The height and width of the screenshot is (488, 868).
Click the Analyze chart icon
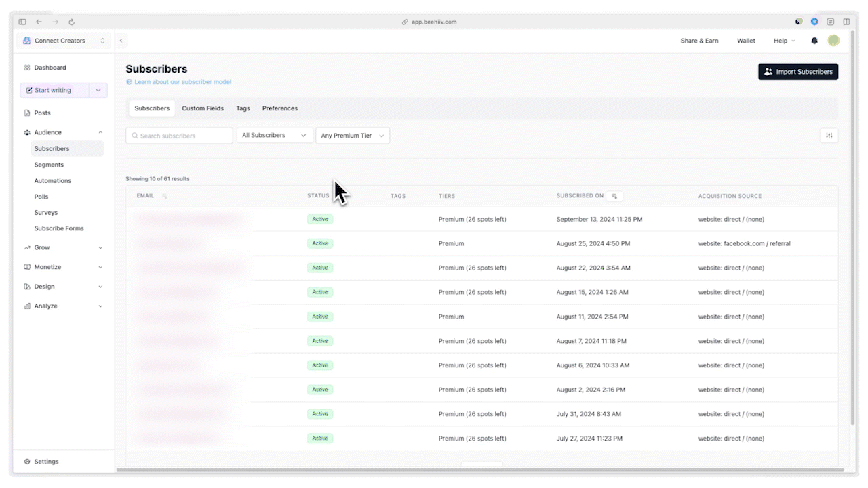[27, 306]
